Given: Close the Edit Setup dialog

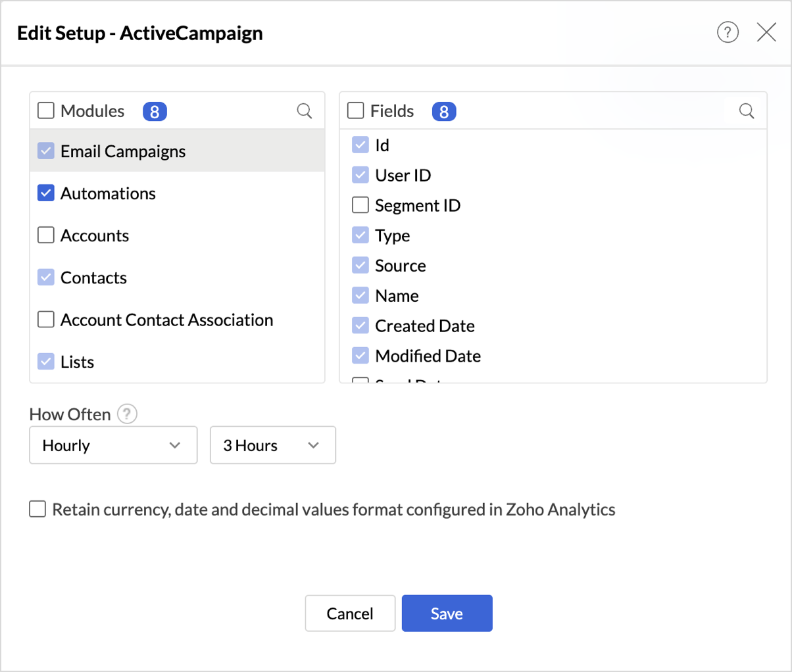Looking at the screenshot, I should tap(766, 32).
